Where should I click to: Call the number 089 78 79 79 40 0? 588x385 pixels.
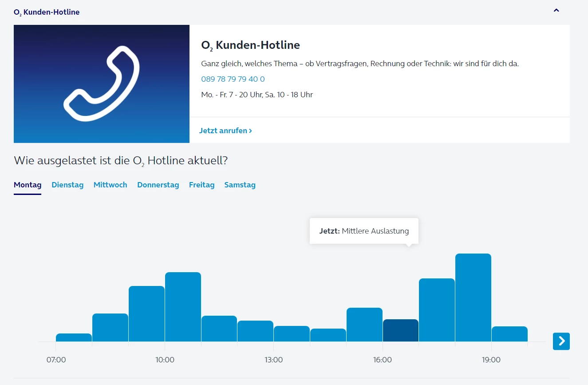click(233, 79)
